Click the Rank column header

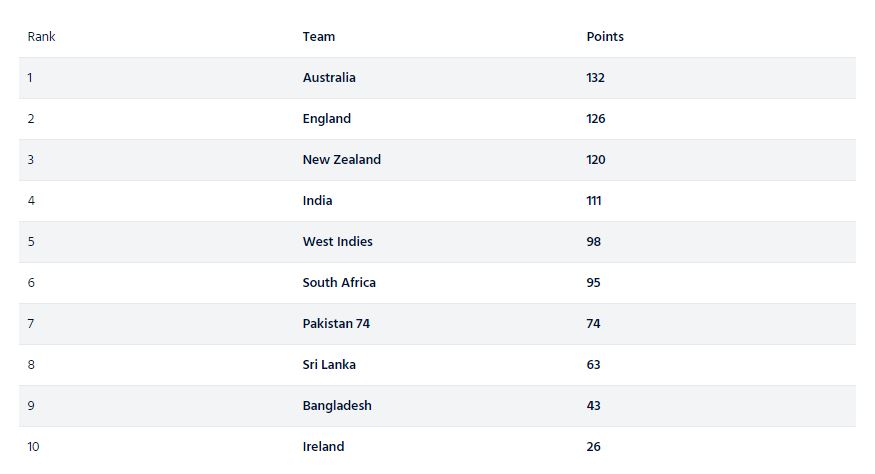point(41,37)
